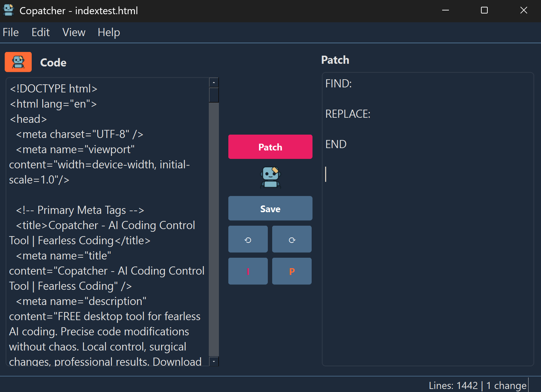Screen dimensions: 541x392
Task: Open the Help menu
Action: pos(109,32)
